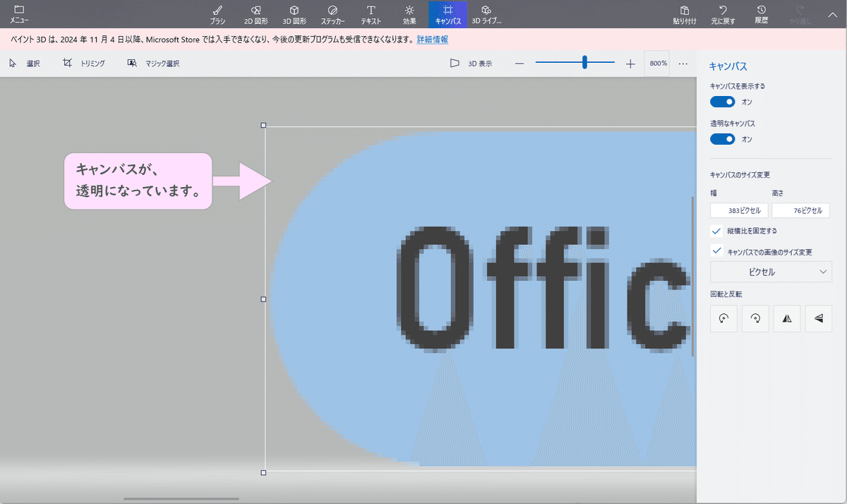Click the flip vertical icon
Image resolution: width=847 pixels, height=504 pixels.
pyautogui.click(x=819, y=318)
